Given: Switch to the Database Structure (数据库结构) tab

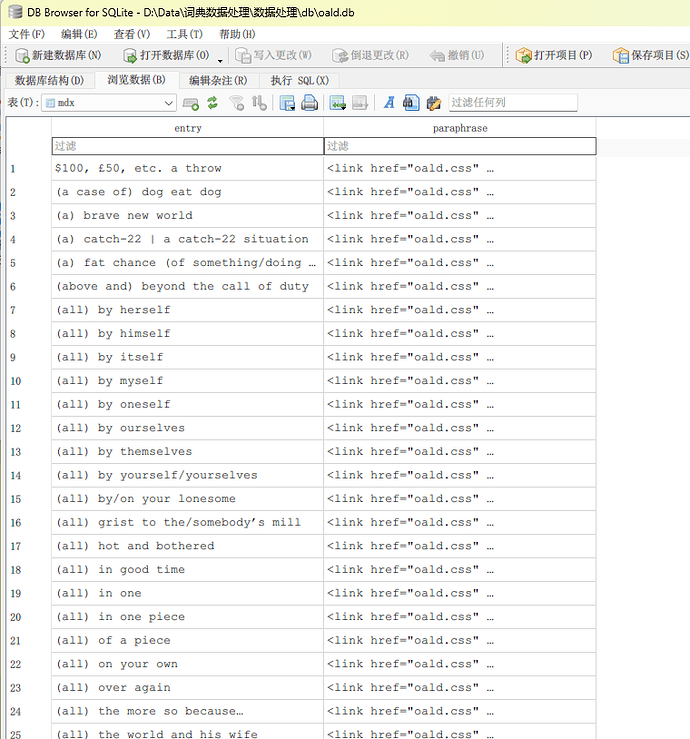Looking at the screenshot, I should [x=49, y=81].
